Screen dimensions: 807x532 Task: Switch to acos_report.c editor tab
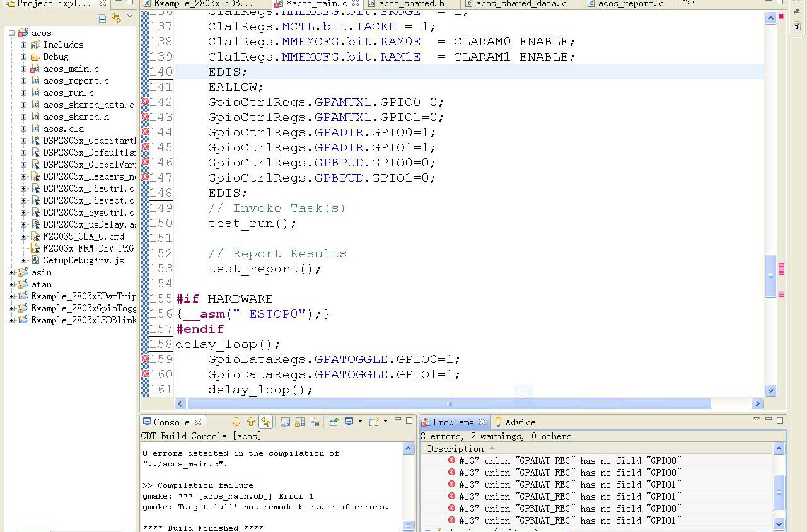[630, 4]
